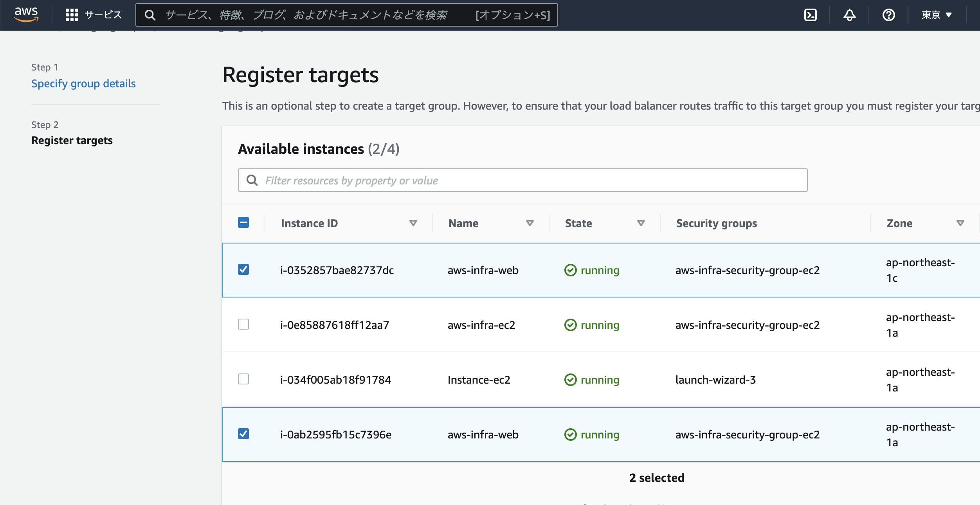Launch CloudShell from the top bar

point(810,15)
